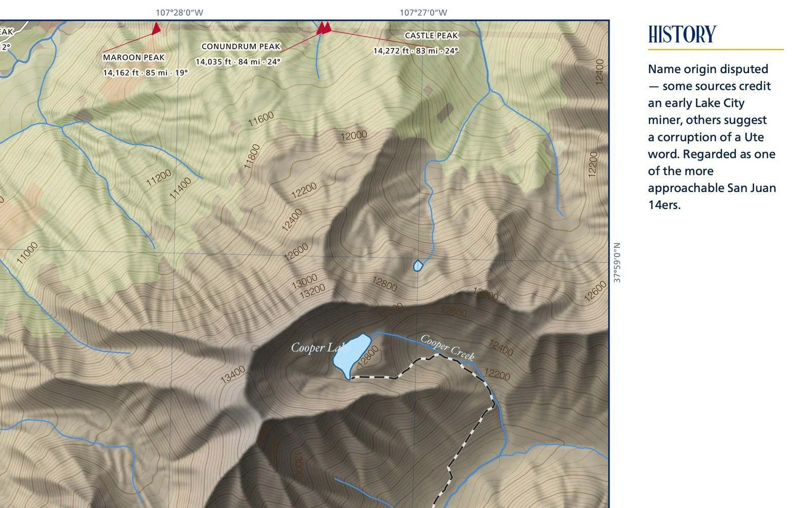Click the '14,272 ft · 83 mi · 24°' text
The height and width of the screenshot is (508, 812).
pos(416,51)
